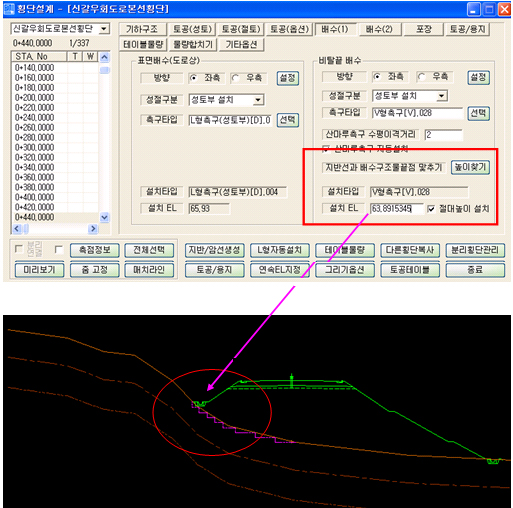Expand 성절구분 dropdown under 표면배수

pyautogui.click(x=258, y=100)
